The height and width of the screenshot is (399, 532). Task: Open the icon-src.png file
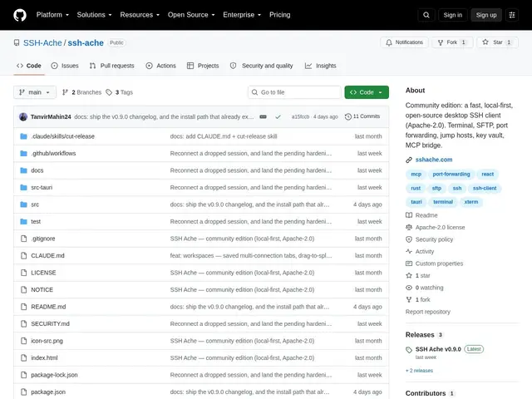[x=47, y=341]
